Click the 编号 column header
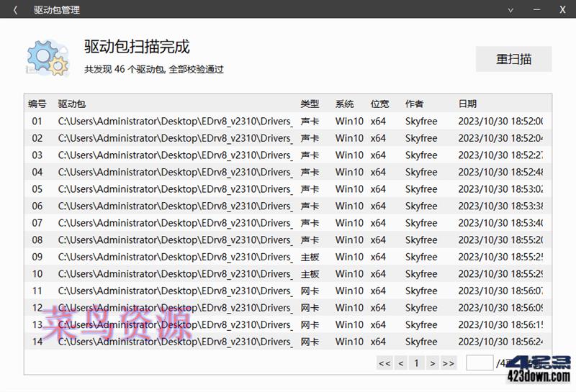The image size is (576, 392). tap(37, 104)
